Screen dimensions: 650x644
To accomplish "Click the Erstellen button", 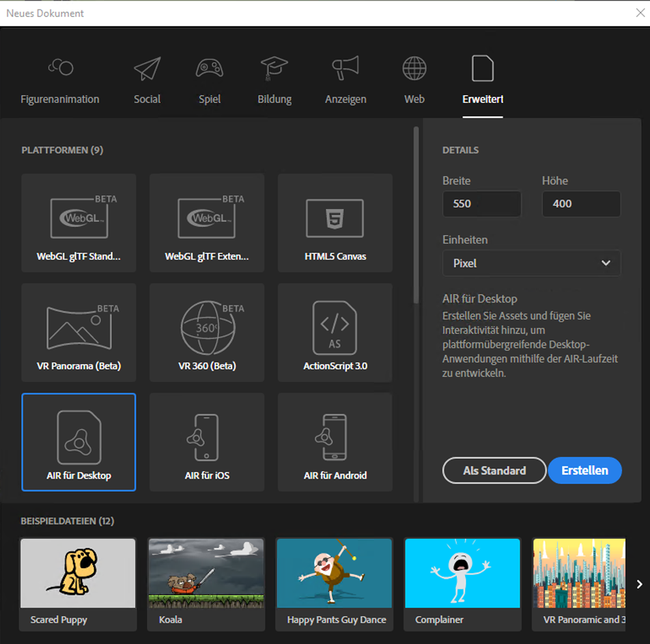I will [x=584, y=471].
